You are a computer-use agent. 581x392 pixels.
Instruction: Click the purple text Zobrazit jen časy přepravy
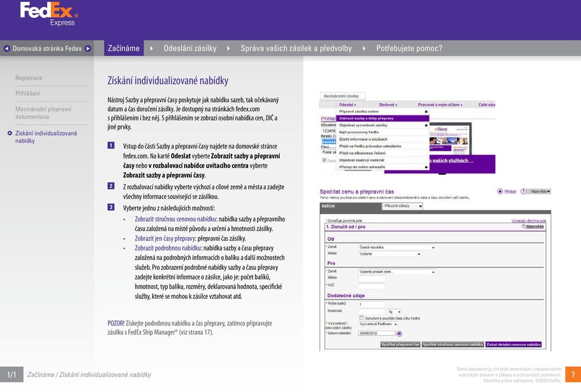(x=165, y=238)
